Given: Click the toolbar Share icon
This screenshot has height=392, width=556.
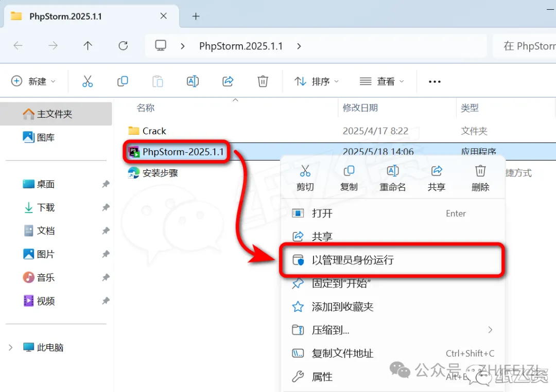Looking at the screenshot, I should point(228,81).
